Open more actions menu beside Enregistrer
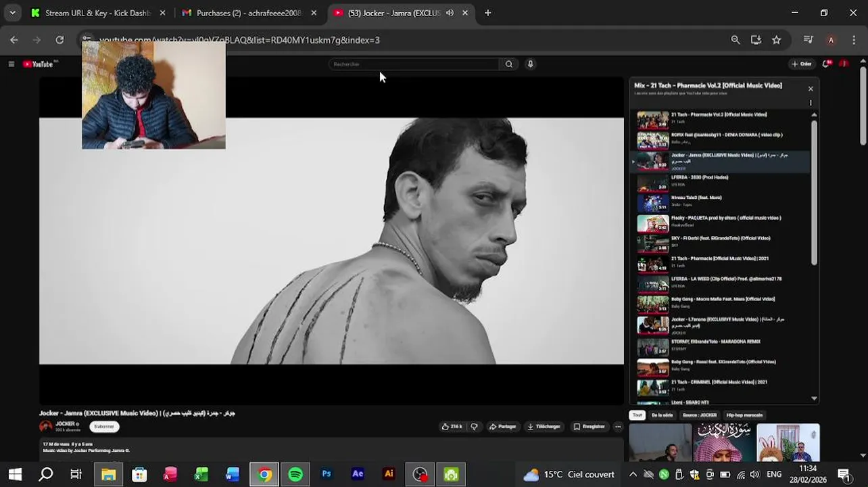The height and width of the screenshot is (487, 868). 618,426
